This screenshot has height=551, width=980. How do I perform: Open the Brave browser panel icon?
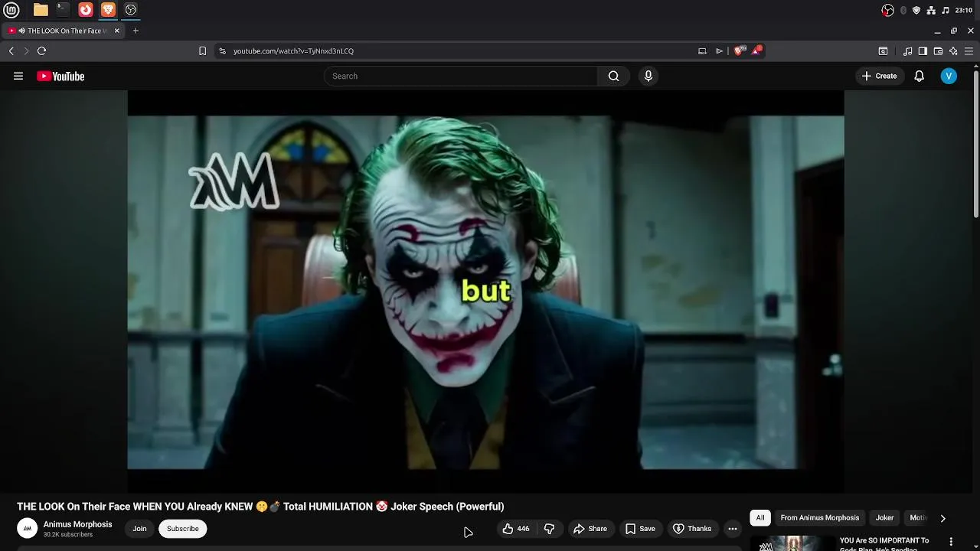108,10
